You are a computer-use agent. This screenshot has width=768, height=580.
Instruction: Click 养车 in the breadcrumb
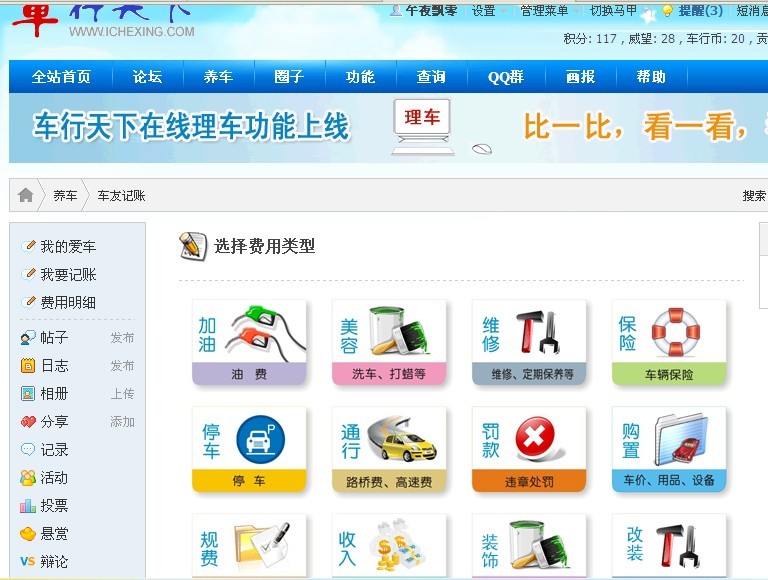(65, 196)
